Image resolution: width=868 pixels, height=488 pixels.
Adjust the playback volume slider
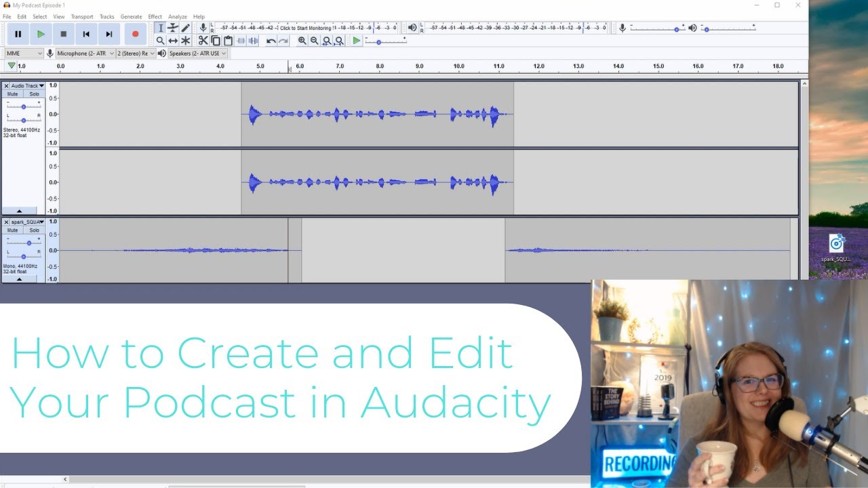point(729,28)
